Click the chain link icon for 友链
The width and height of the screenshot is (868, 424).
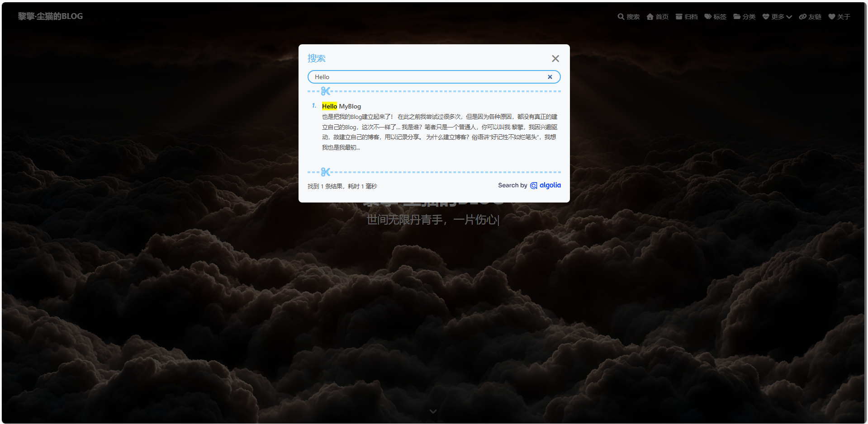click(x=803, y=17)
